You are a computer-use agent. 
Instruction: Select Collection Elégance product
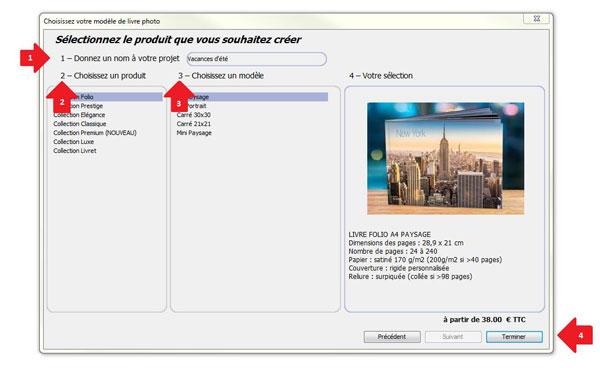pos(79,115)
